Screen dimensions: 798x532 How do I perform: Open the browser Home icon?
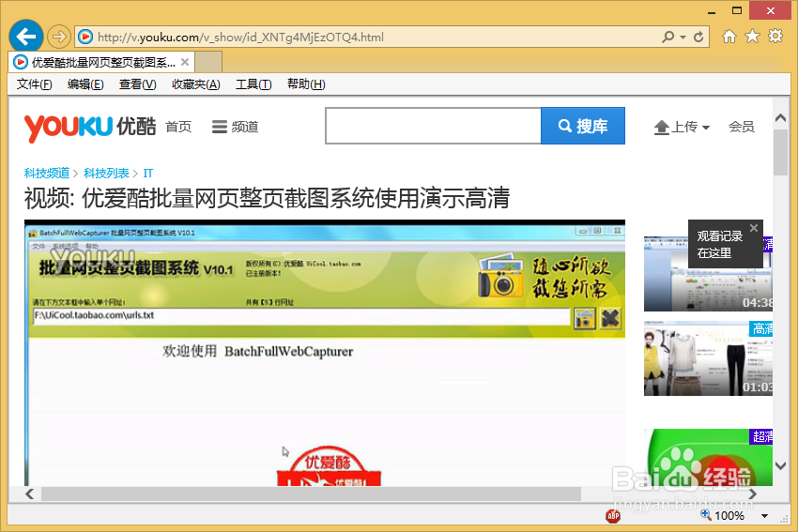(729, 36)
